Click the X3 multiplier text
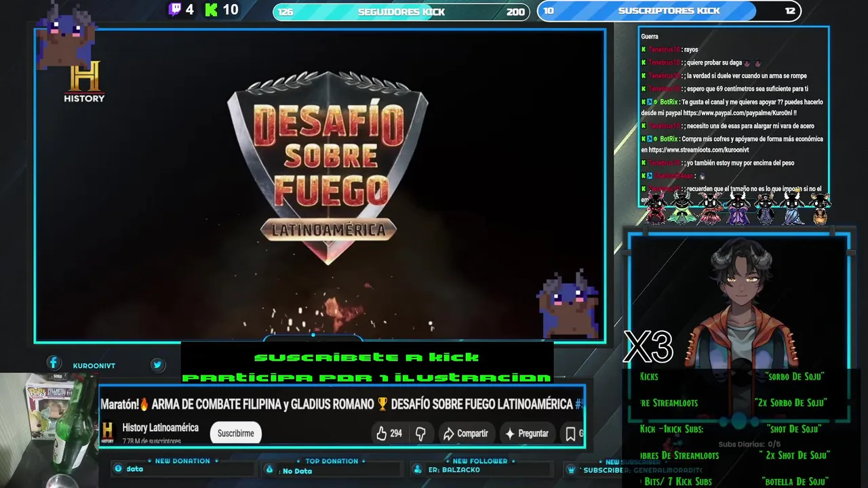This screenshot has width=868, height=488. pyautogui.click(x=648, y=347)
